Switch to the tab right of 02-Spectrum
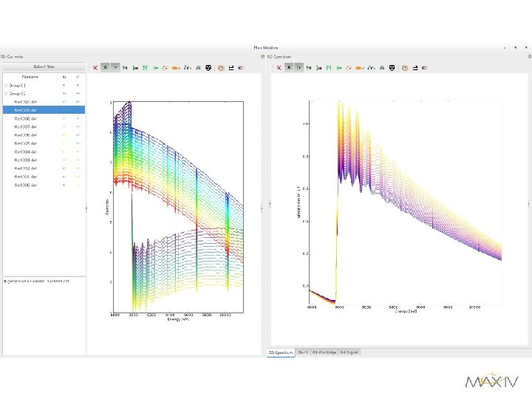Image resolution: width=532 pixels, height=399 pixels. click(x=302, y=352)
